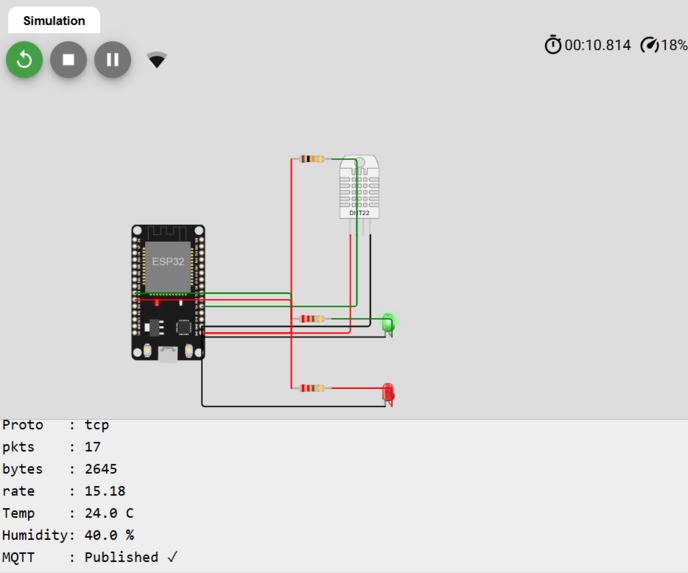
Task: Select the resistor beside the DHT22
Action: 312,159
